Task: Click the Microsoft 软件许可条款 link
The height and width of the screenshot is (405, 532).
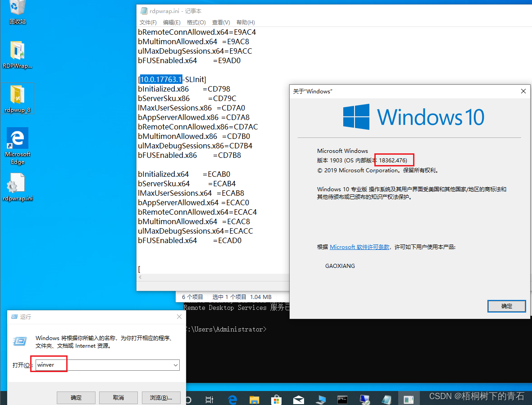Action: tap(359, 246)
